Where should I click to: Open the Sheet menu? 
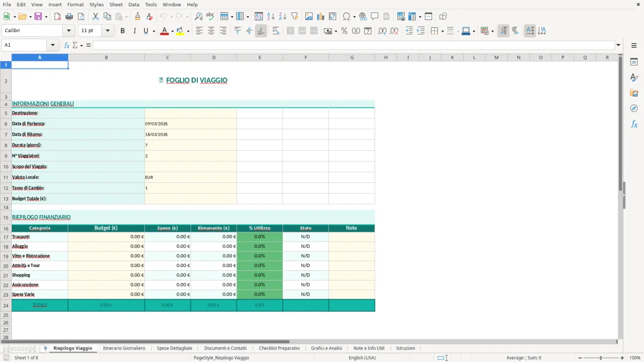(116, 4)
